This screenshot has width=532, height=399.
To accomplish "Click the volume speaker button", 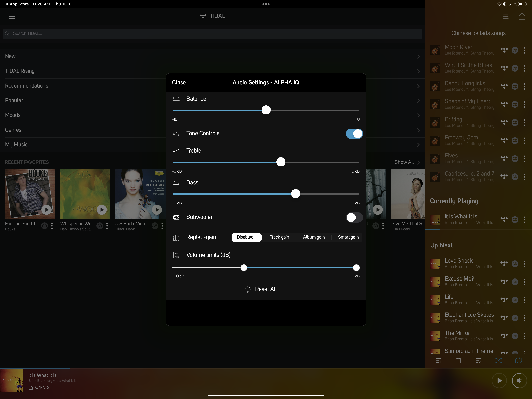I will 519,380.
